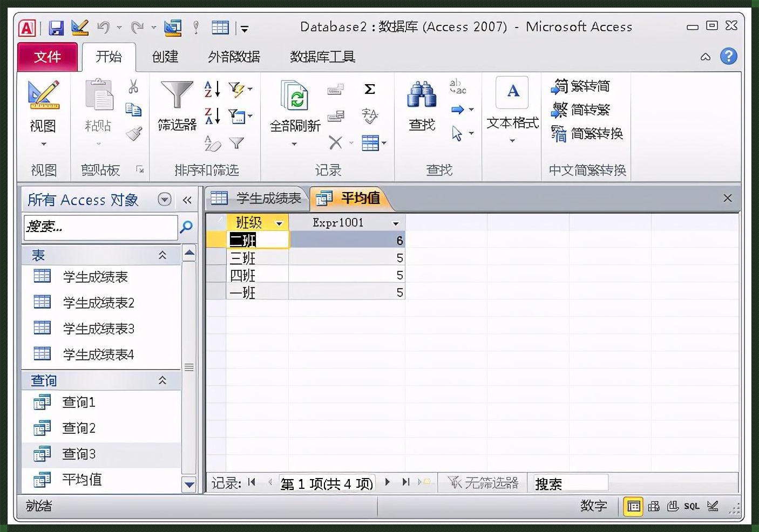Click the 文本格式 A icon
The image size is (759, 532).
[513, 92]
